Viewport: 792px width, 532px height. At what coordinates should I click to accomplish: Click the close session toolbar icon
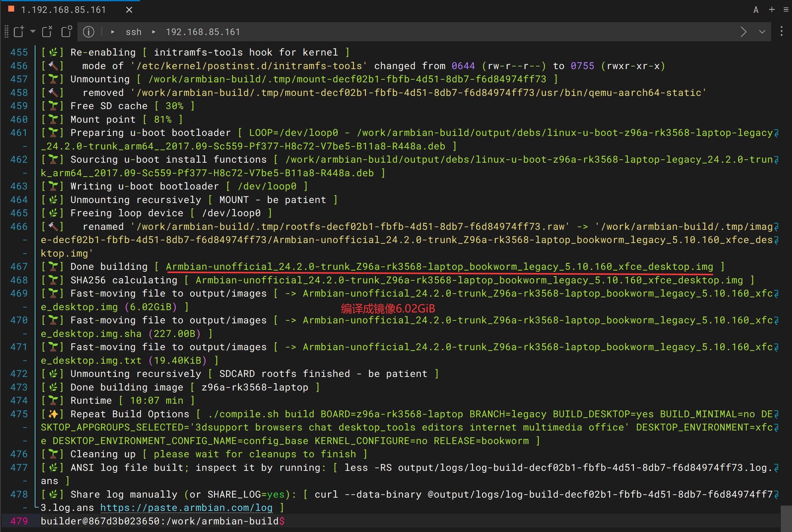click(x=47, y=31)
